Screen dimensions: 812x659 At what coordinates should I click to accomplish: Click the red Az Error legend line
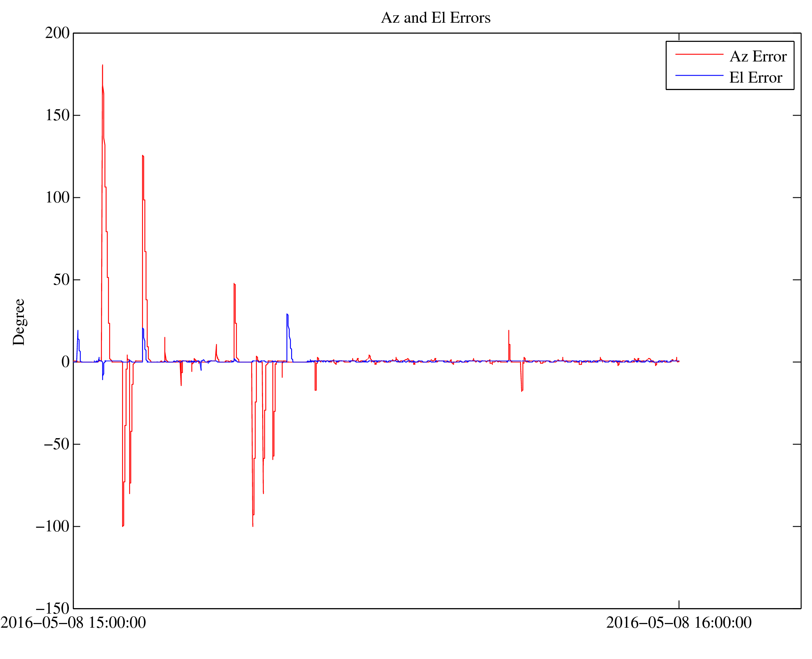699,54
